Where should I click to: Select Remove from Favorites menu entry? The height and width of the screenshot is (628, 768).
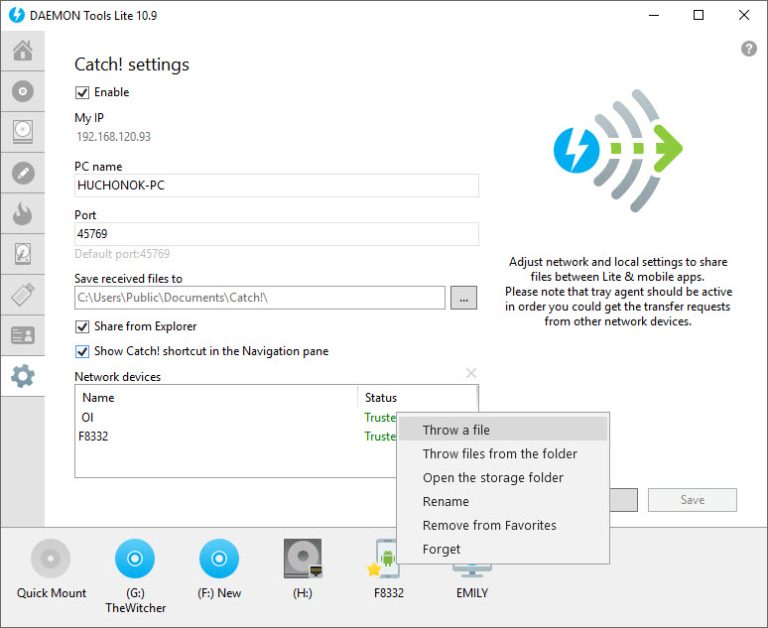[489, 525]
